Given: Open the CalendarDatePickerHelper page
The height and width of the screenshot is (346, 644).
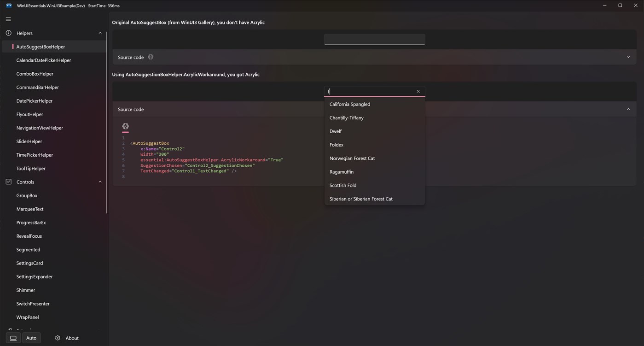Looking at the screenshot, I should click(54, 60).
